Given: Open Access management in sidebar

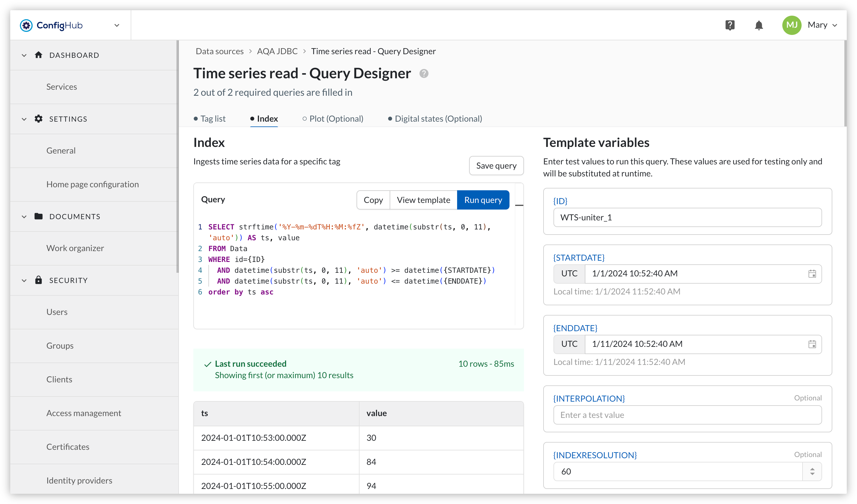Looking at the screenshot, I should click(x=84, y=413).
